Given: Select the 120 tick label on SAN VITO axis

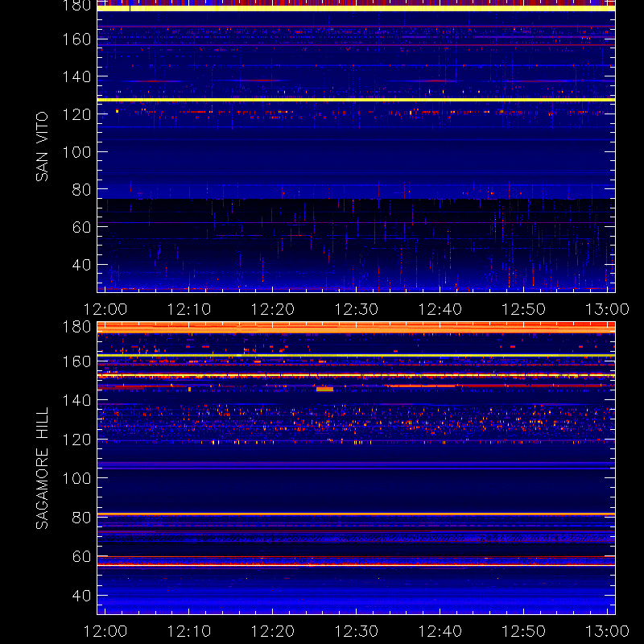Looking at the screenshot, I should [76, 114].
